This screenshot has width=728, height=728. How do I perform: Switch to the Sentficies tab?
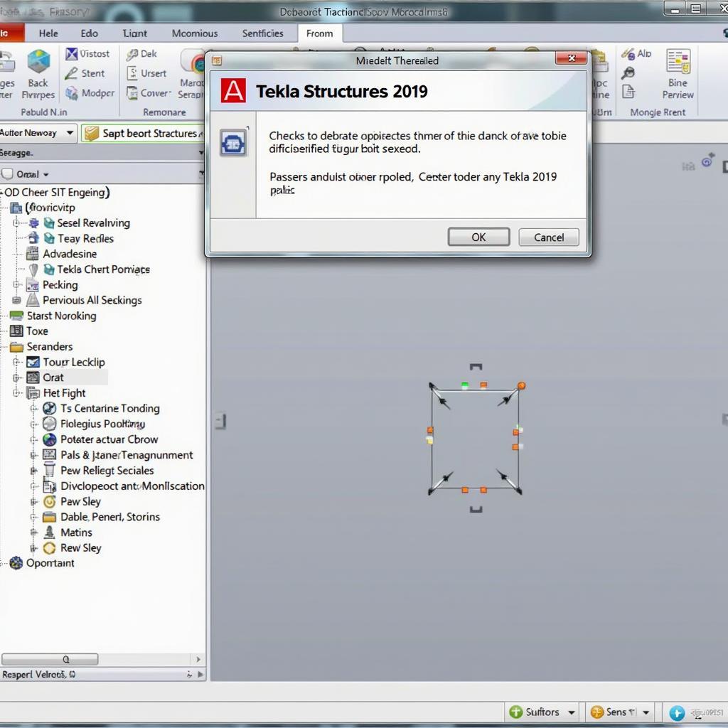(x=263, y=33)
